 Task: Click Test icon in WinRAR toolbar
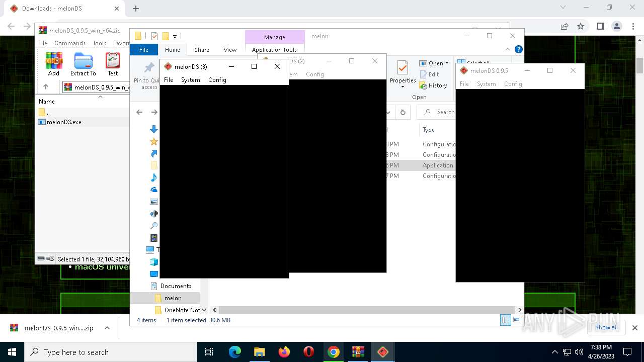113,64
